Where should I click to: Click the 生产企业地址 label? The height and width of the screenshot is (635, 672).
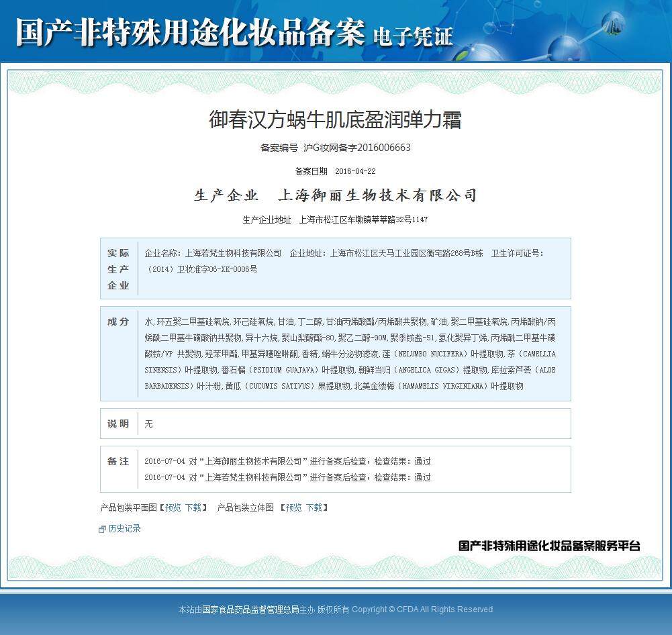[267, 219]
